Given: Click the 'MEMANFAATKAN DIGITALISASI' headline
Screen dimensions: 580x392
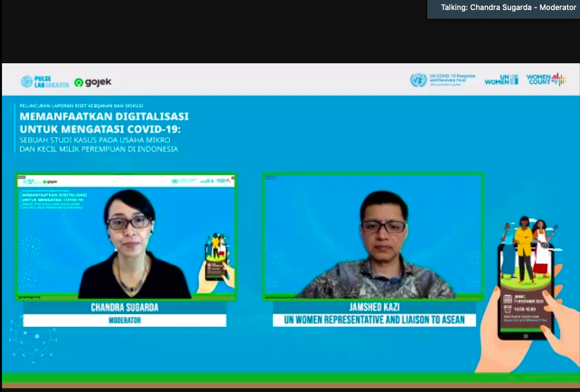Looking at the screenshot, I should click(105, 116).
